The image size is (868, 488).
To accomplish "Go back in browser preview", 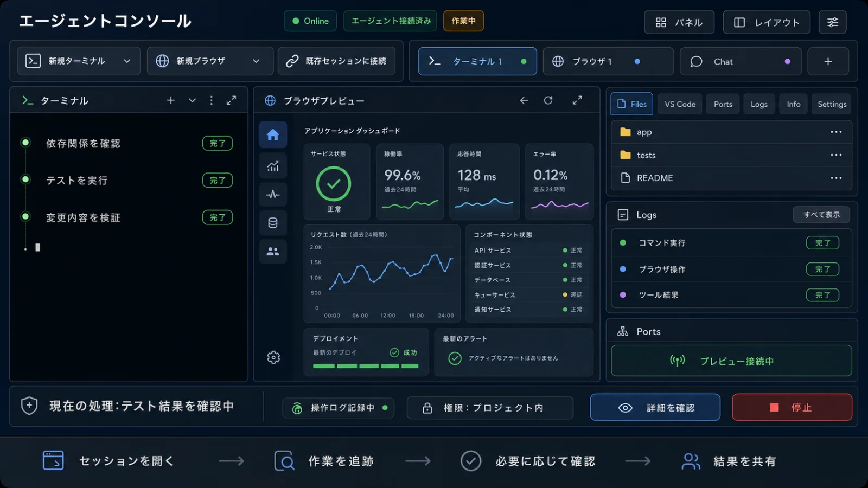I will (x=524, y=100).
